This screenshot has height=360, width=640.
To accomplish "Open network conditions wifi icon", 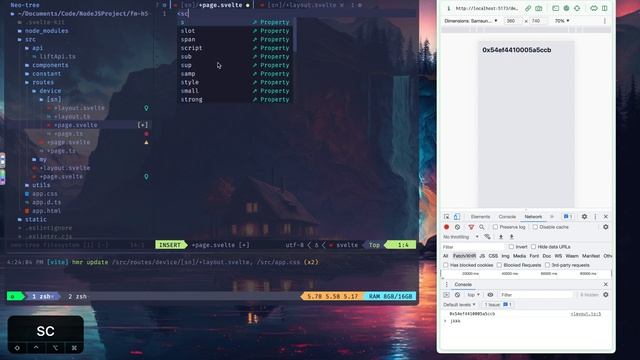I will coord(487,237).
